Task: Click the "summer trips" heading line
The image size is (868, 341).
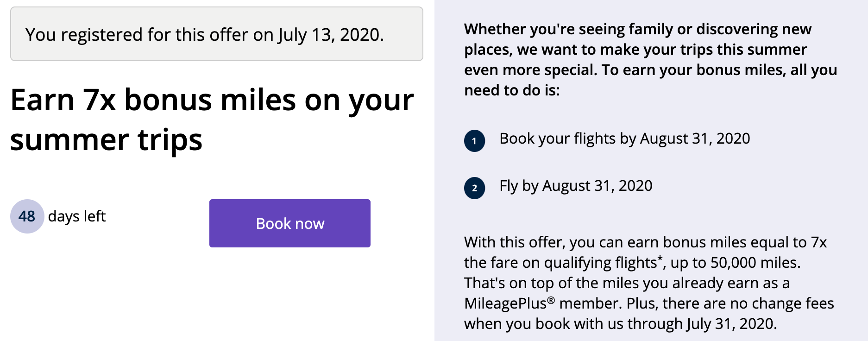Action: 107,140
